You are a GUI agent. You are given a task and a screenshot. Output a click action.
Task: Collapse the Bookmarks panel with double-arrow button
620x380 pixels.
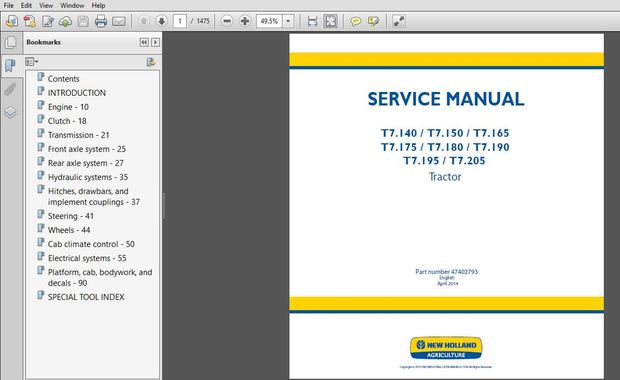point(144,42)
